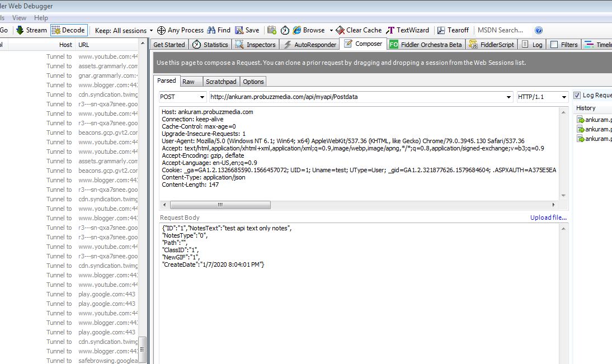Viewport: 612px width, 364px height.
Task: Open the Statistics tab
Action: click(213, 44)
